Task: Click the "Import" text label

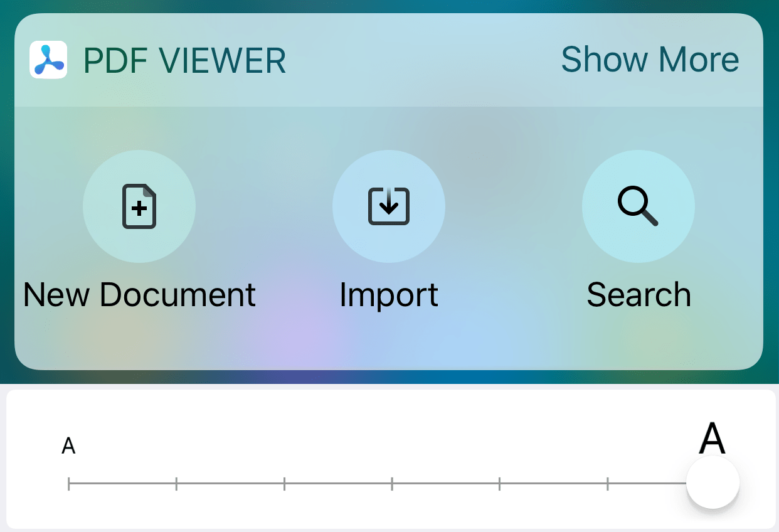Action: 389,295
